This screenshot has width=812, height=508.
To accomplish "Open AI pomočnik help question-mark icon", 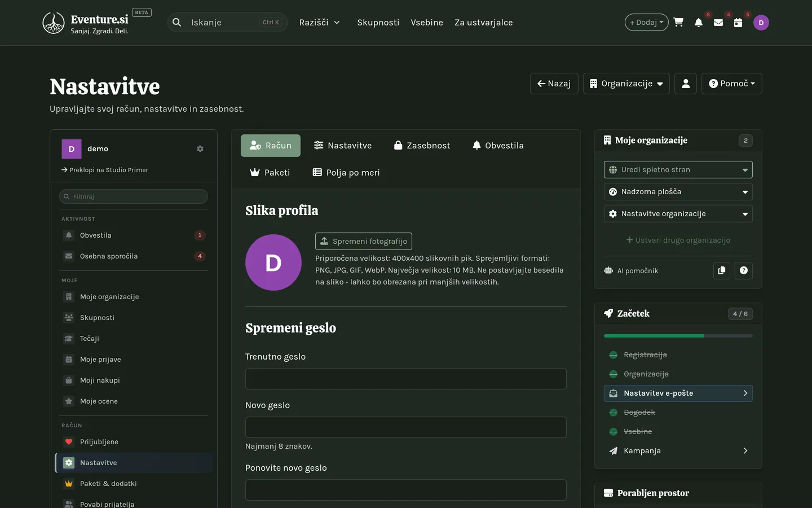I will click(x=744, y=270).
